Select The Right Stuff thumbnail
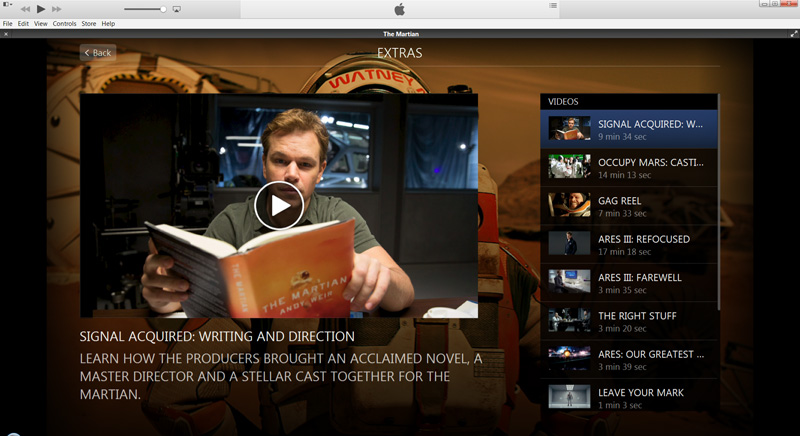 (569, 320)
